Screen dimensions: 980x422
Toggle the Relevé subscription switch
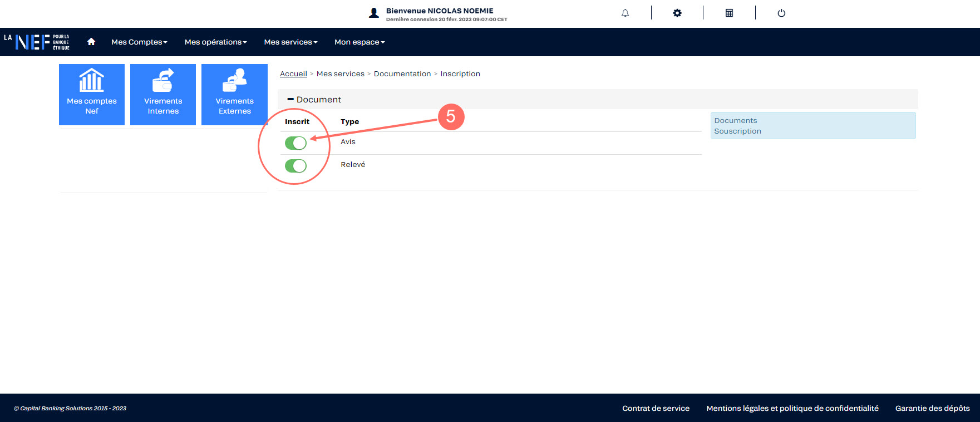[296, 166]
